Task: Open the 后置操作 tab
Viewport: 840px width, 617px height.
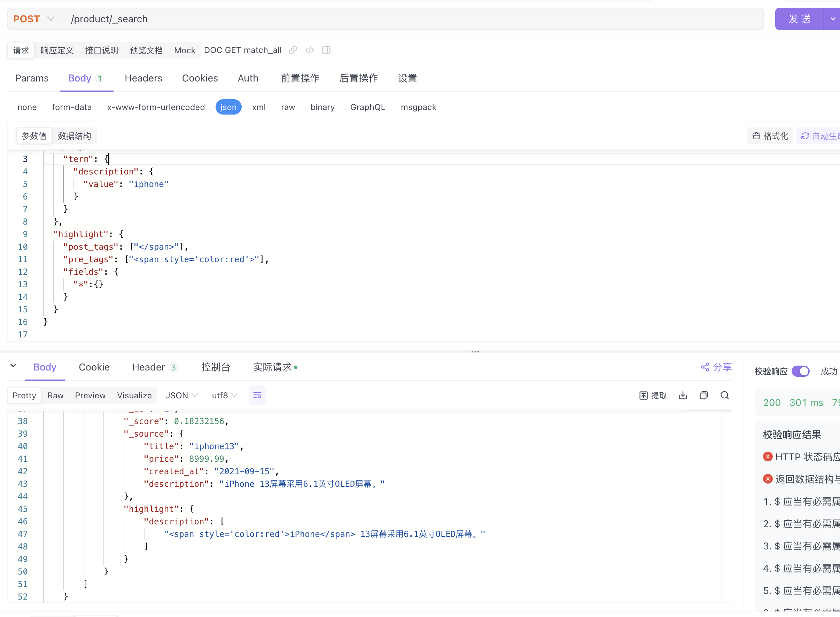Action: (x=359, y=78)
